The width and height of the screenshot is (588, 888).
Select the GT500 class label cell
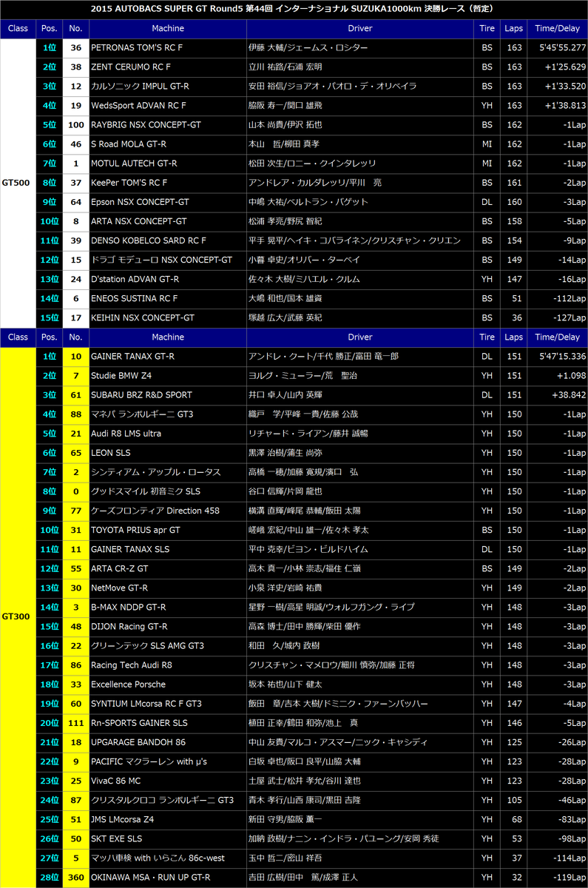tap(18, 182)
